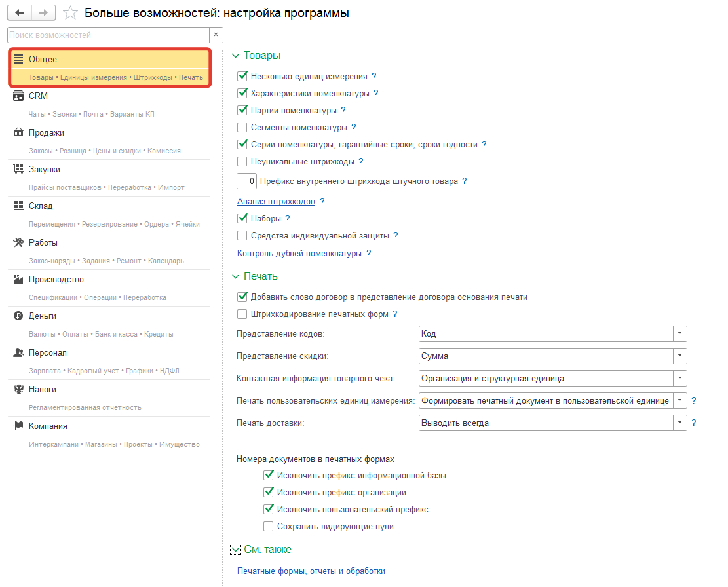Follow the Контроль дублей номенклатуры link
Image resolution: width=728 pixels, height=587 pixels.
(x=299, y=254)
